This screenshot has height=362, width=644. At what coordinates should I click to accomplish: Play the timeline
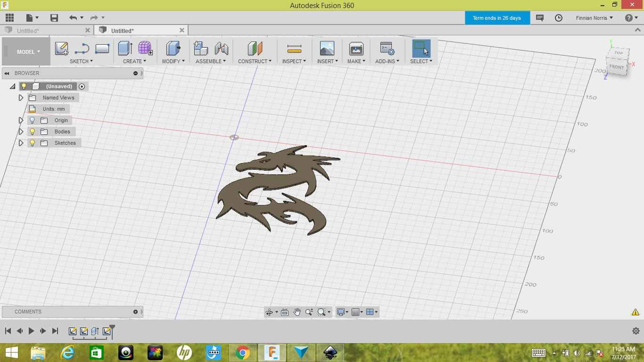click(x=31, y=331)
